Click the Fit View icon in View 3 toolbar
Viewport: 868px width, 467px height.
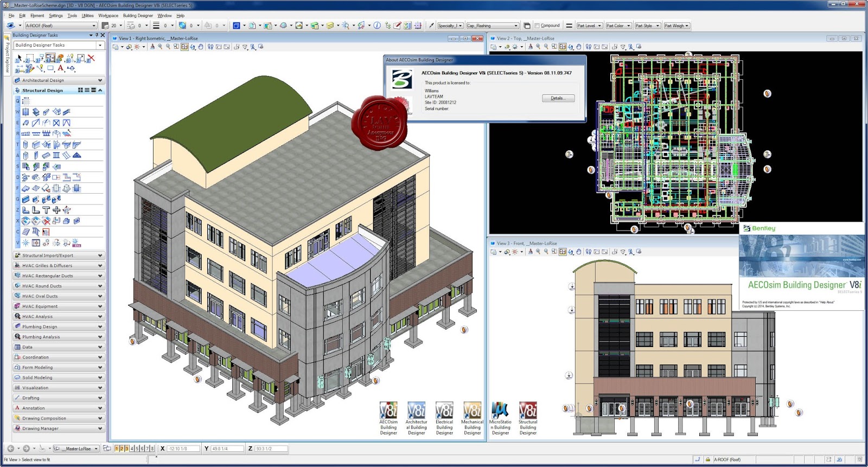pos(563,252)
